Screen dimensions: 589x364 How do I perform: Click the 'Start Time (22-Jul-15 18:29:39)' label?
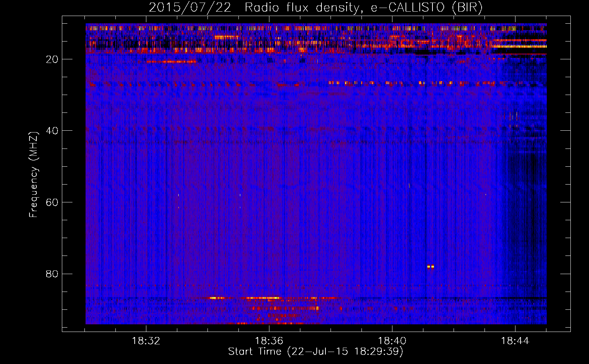click(x=316, y=352)
